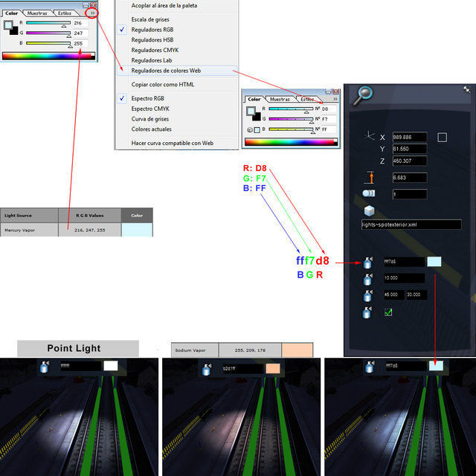Click the XYZ axis position icon

[x=370, y=137]
